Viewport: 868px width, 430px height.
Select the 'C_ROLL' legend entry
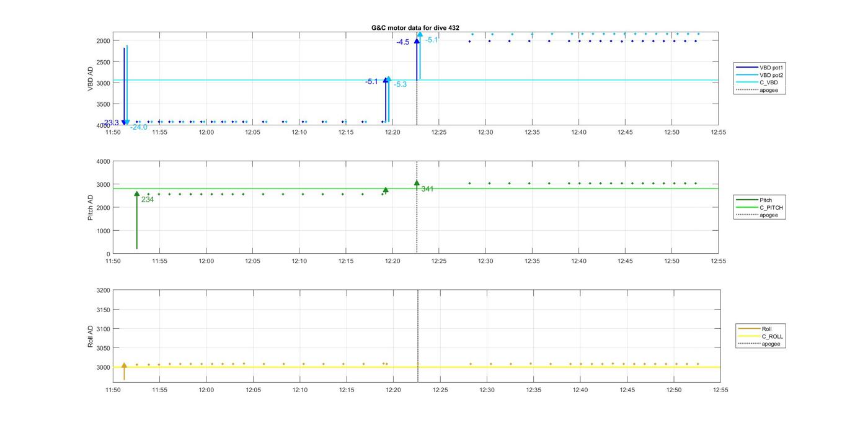pos(761,336)
